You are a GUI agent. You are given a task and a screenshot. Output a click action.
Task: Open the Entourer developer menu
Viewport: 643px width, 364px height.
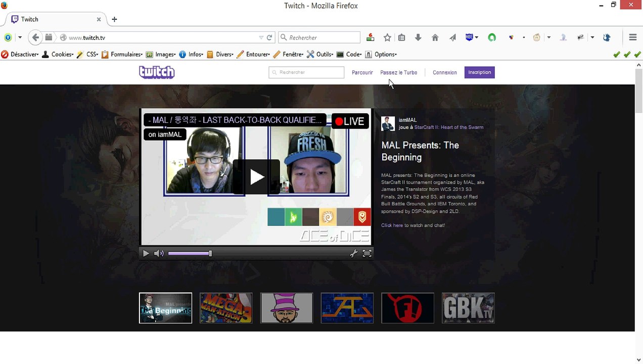(254, 54)
